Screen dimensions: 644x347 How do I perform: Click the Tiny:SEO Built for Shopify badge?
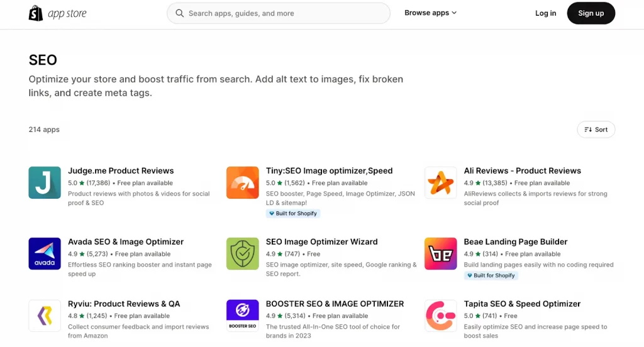(x=293, y=214)
